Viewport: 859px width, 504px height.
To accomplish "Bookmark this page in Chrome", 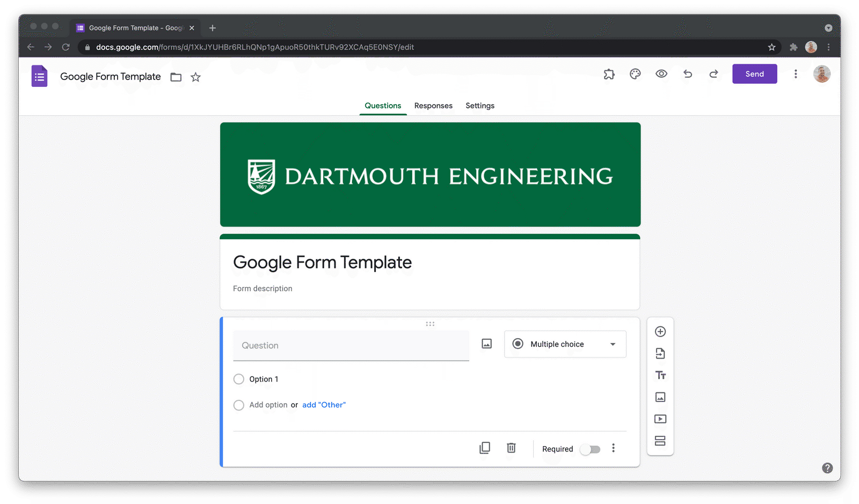I will point(771,47).
